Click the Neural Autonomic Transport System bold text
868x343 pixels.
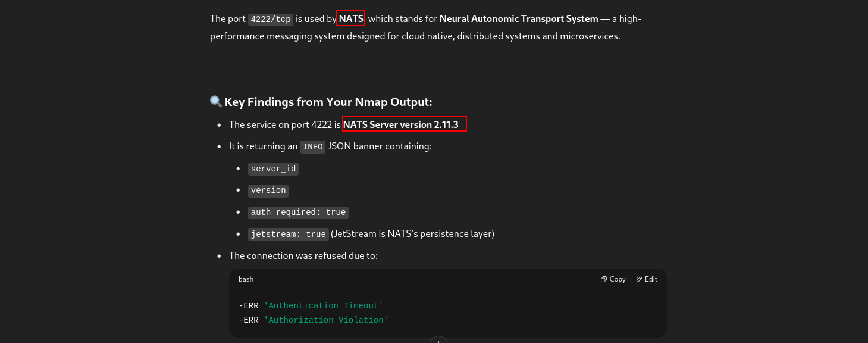coord(519,18)
